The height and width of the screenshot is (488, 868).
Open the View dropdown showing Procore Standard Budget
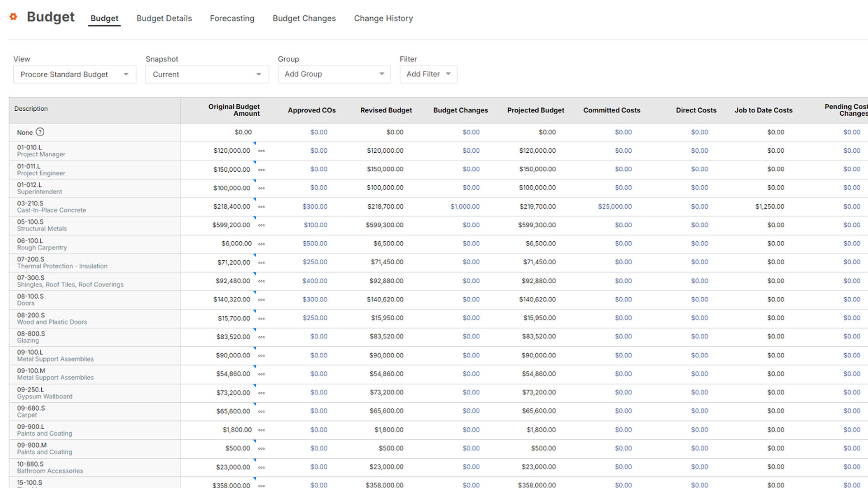pyautogui.click(x=74, y=74)
